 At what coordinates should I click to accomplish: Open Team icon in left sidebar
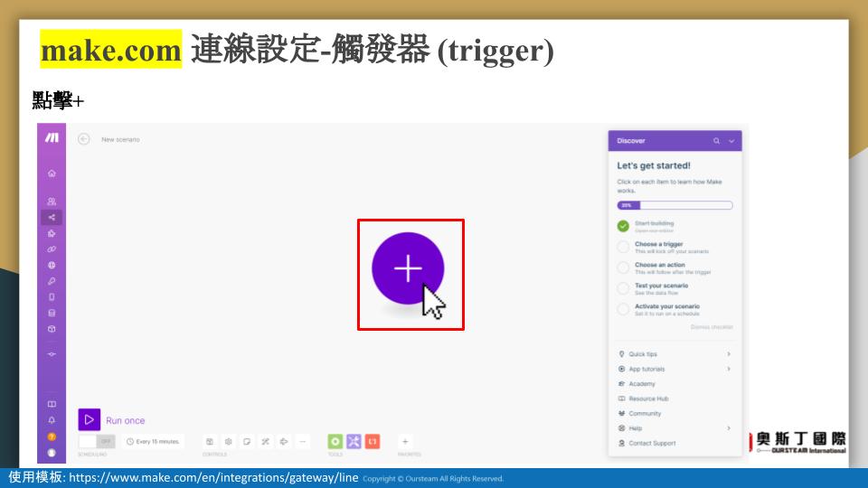[52, 202]
